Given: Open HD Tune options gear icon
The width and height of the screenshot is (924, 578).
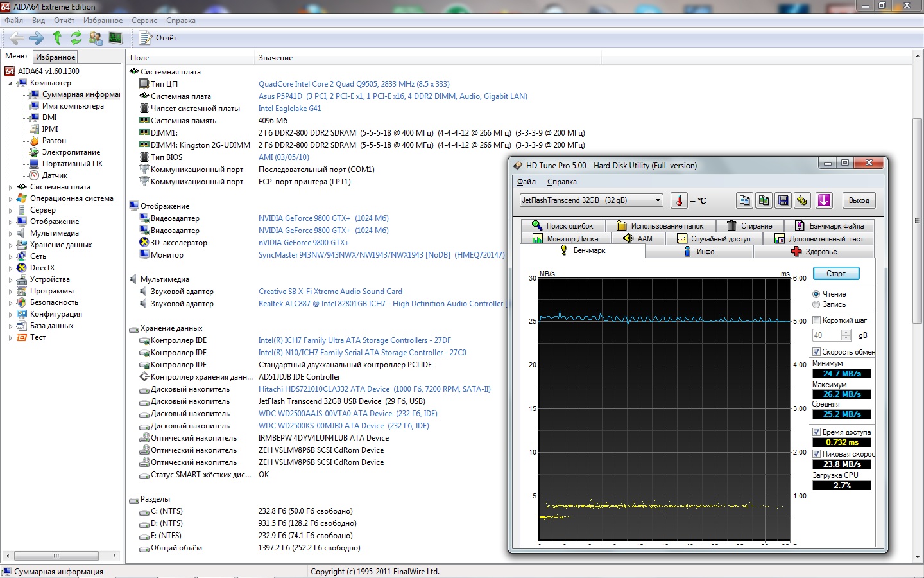Looking at the screenshot, I should tap(802, 200).
